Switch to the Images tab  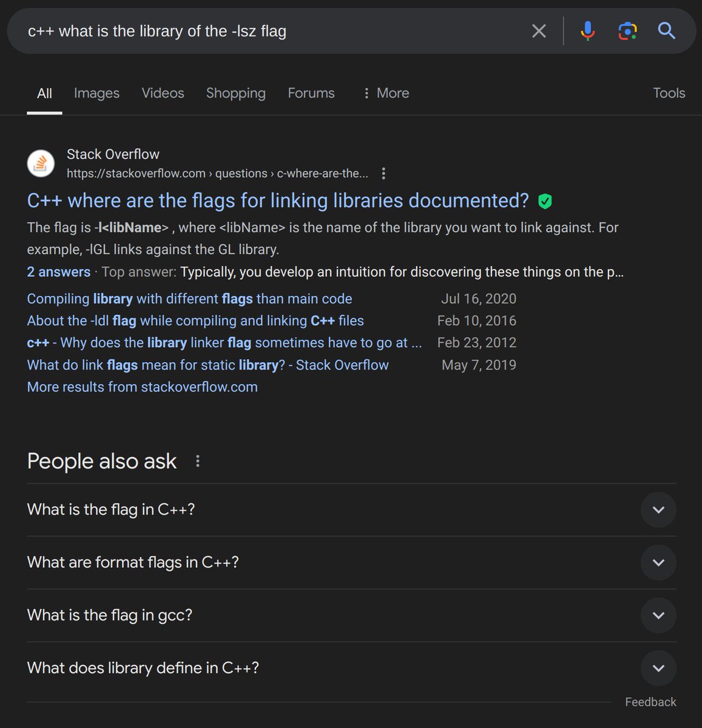tap(96, 93)
